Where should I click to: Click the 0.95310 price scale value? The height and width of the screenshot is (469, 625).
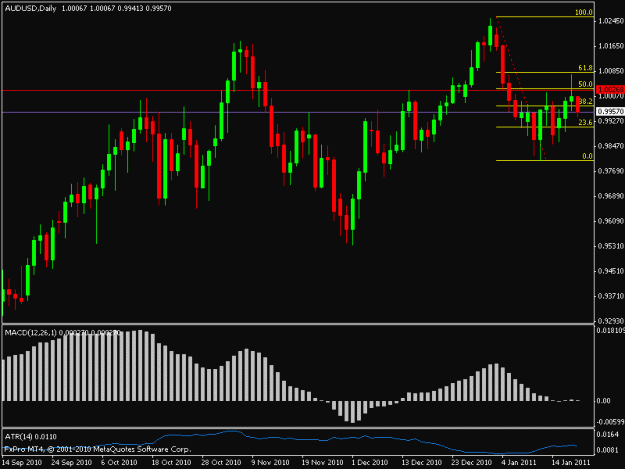coord(611,246)
